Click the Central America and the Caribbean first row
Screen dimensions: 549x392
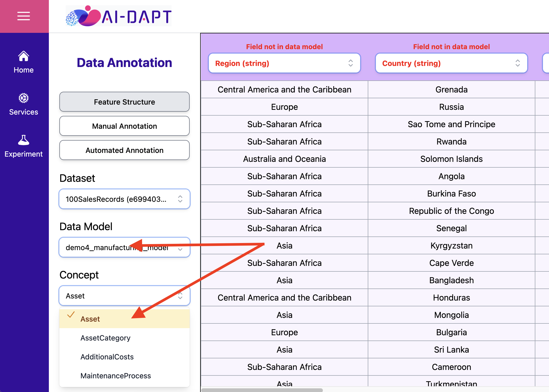[x=284, y=89]
